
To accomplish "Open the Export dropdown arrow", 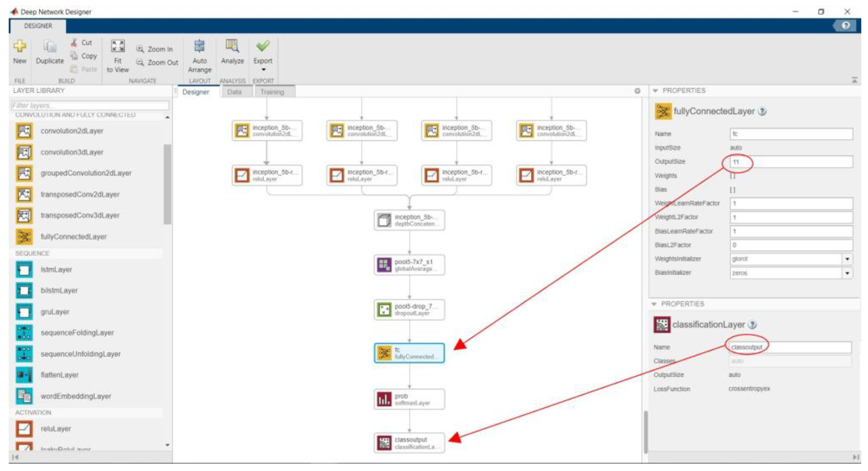I will pyautogui.click(x=264, y=70).
